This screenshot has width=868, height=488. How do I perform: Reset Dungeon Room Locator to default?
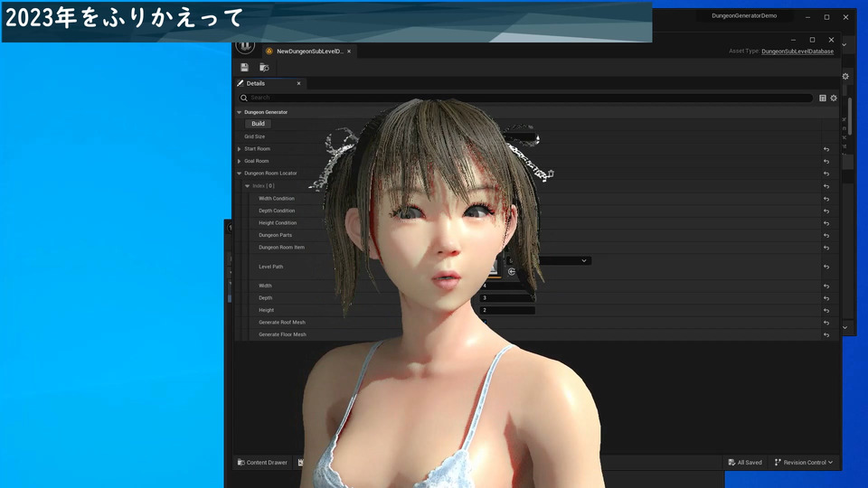(x=826, y=174)
